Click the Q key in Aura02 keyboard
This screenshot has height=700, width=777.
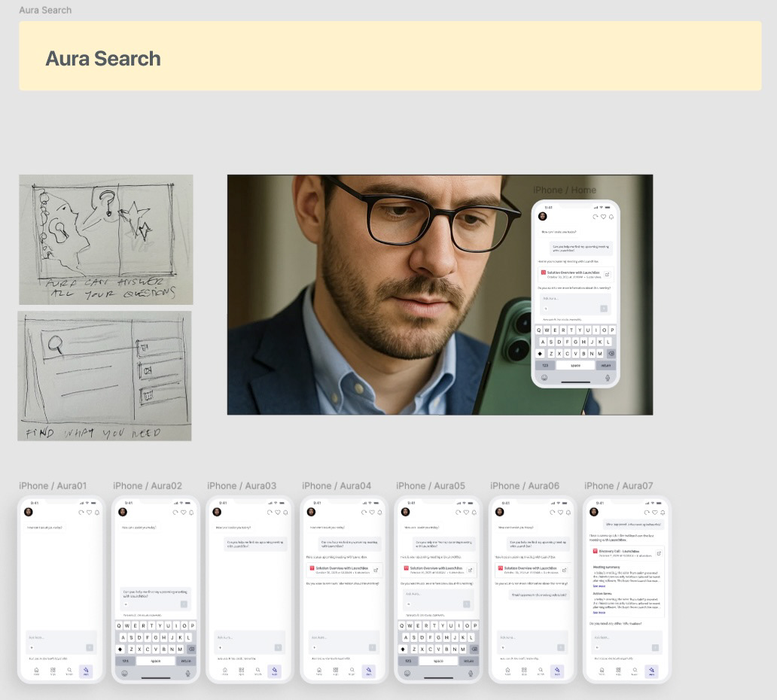point(119,625)
